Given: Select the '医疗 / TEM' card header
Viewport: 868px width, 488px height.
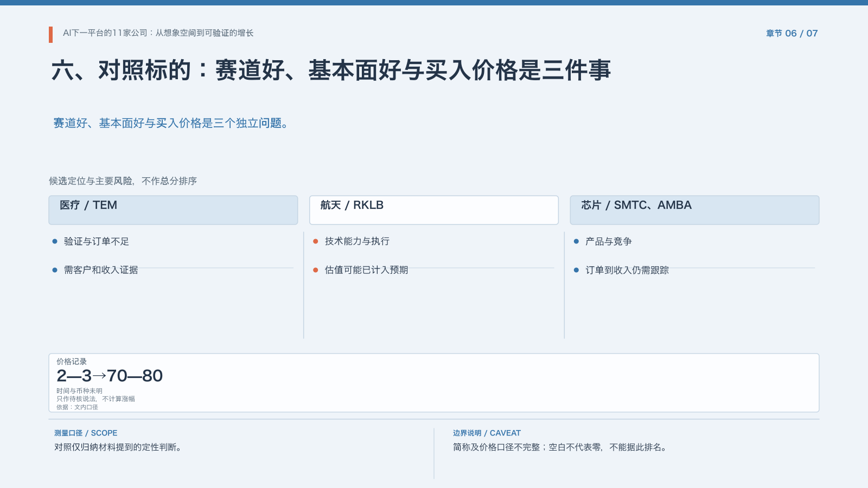Looking at the screenshot, I should [173, 210].
